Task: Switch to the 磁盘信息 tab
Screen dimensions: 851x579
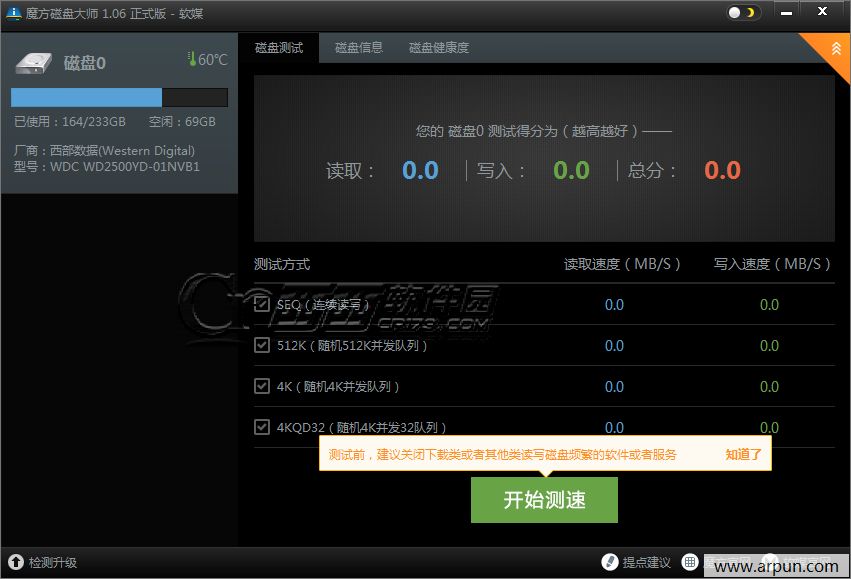Action: (x=358, y=47)
